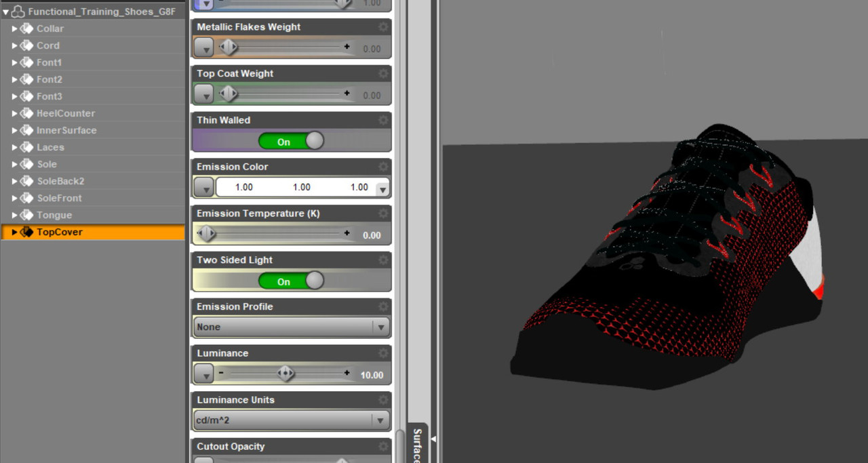Viewport: 868px width, 463px height.
Task: Click the Luminance slider handle
Action: [285, 373]
